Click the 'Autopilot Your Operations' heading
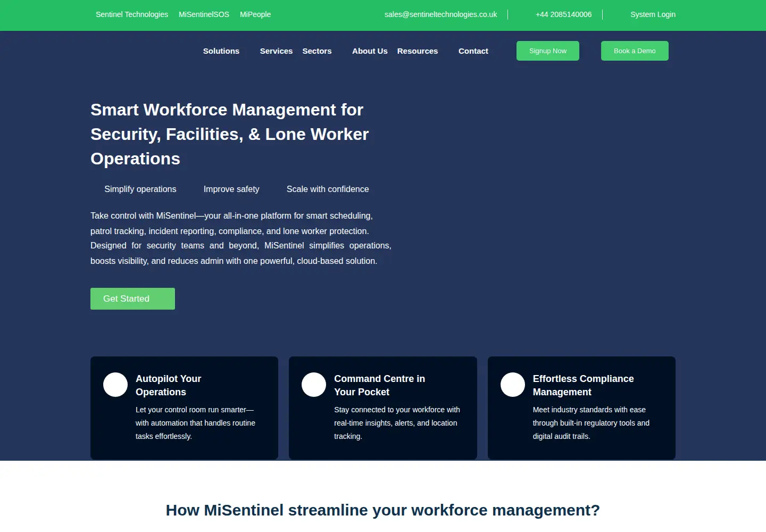Viewport: 766px width, 532px height. pos(168,385)
